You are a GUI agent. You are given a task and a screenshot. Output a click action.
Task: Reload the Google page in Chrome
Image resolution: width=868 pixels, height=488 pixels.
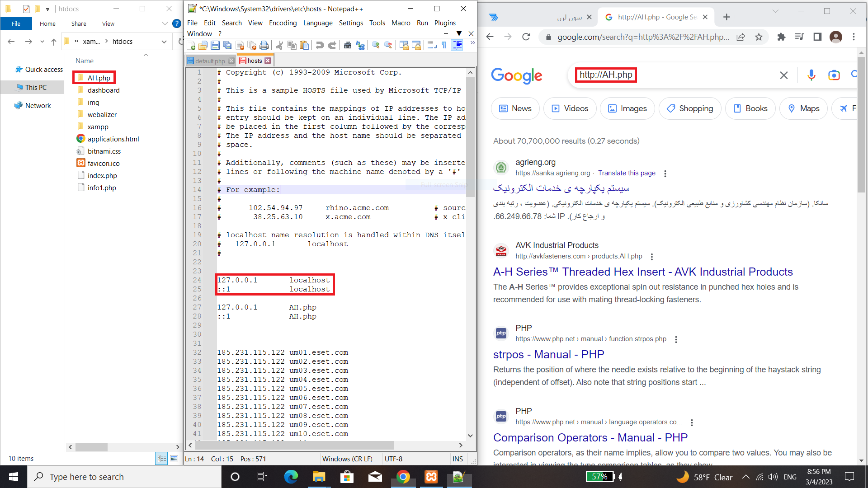tap(526, 37)
